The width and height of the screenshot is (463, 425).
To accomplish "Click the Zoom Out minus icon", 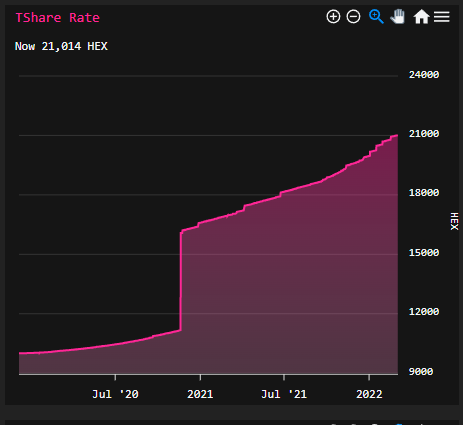I will click(x=353, y=16).
